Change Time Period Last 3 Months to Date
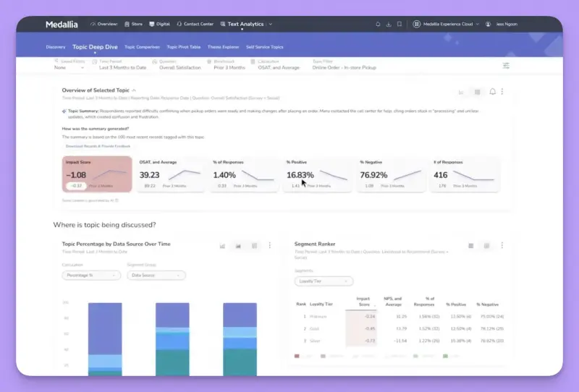 (x=122, y=68)
